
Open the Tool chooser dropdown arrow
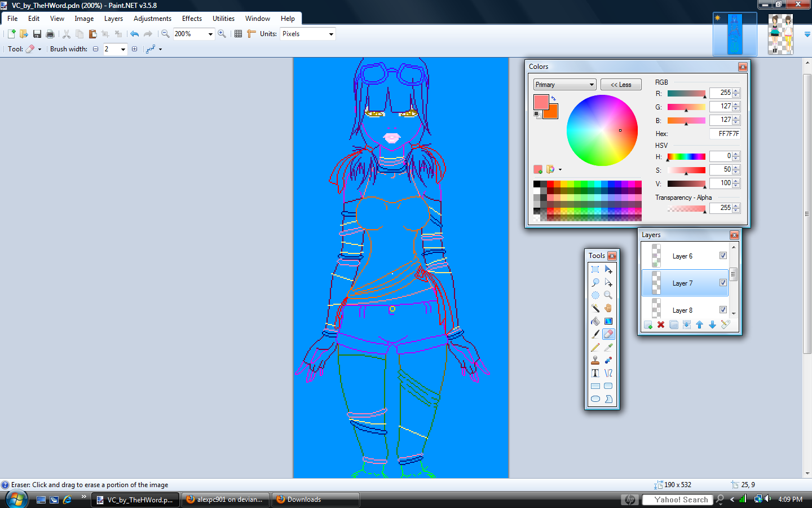pos(39,49)
